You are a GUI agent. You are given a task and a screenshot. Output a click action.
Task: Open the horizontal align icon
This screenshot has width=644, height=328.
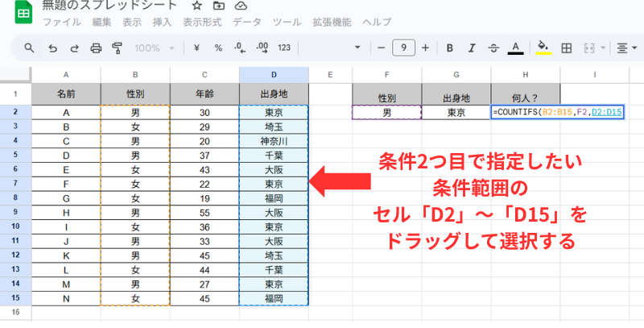[622, 48]
